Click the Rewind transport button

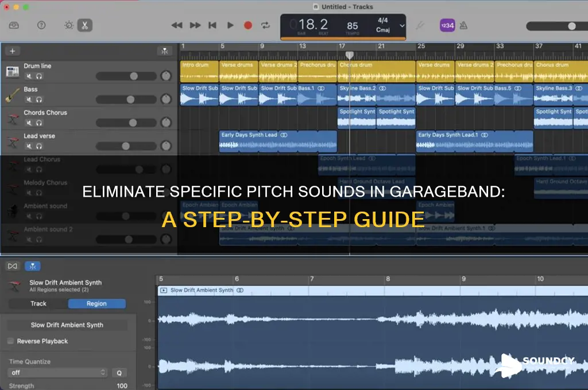tap(177, 25)
